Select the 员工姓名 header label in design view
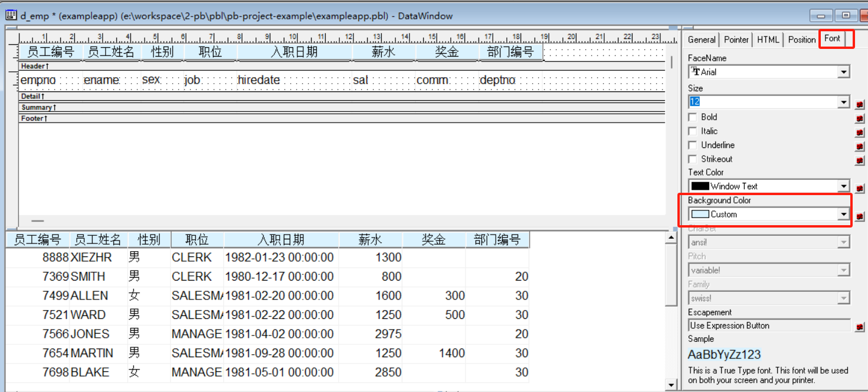This screenshot has width=868, height=392. [x=111, y=52]
